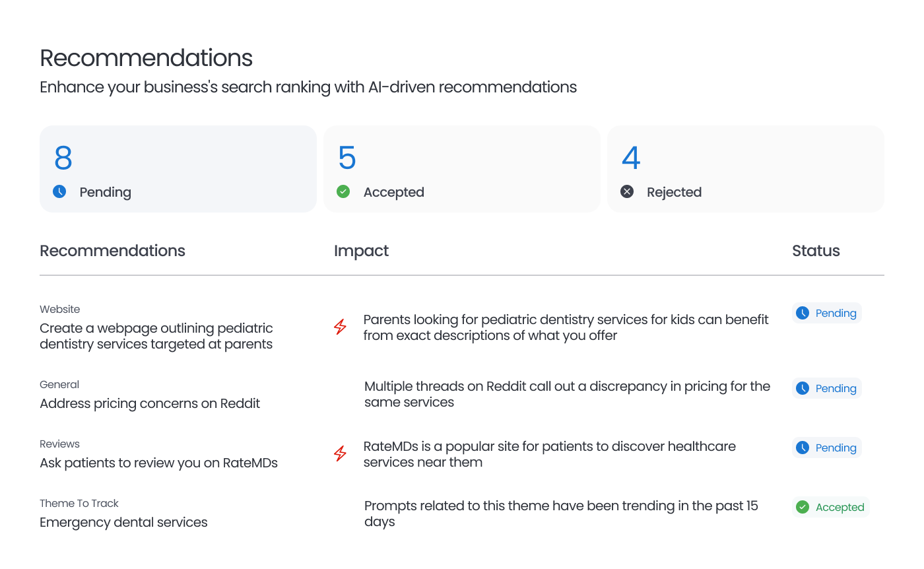Click the X icon on the Rejected card
Viewport: 924px width, 569px height.
(627, 191)
